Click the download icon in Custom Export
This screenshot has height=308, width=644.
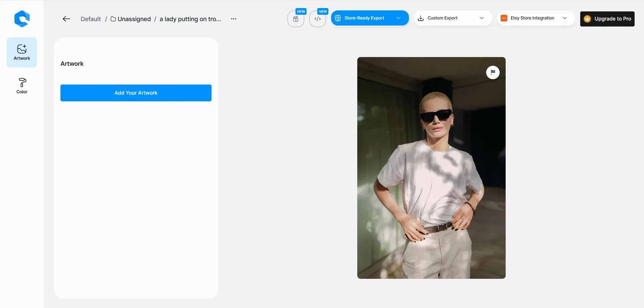point(421,18)
